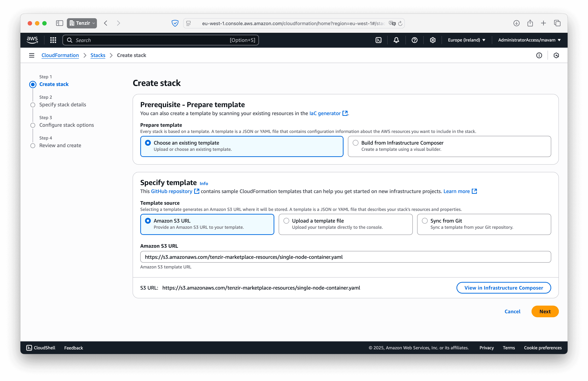Open the Tenzir tab group dropdown
The width and height of the screenshot is (588, 381).
coord(82,23)
